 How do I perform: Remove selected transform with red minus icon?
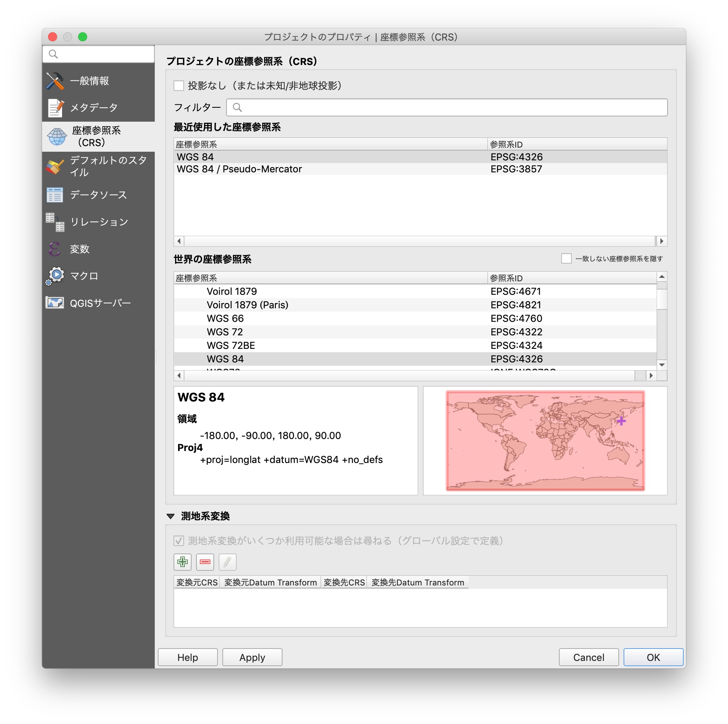205,562
